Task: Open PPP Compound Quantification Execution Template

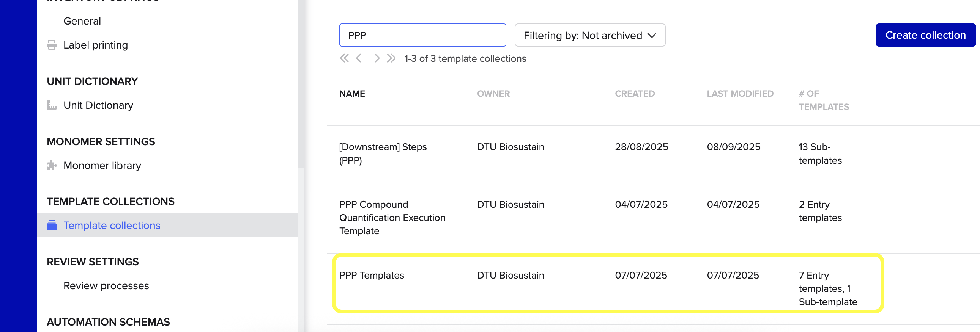Action: pyautogui.click(x=392, y=218)
